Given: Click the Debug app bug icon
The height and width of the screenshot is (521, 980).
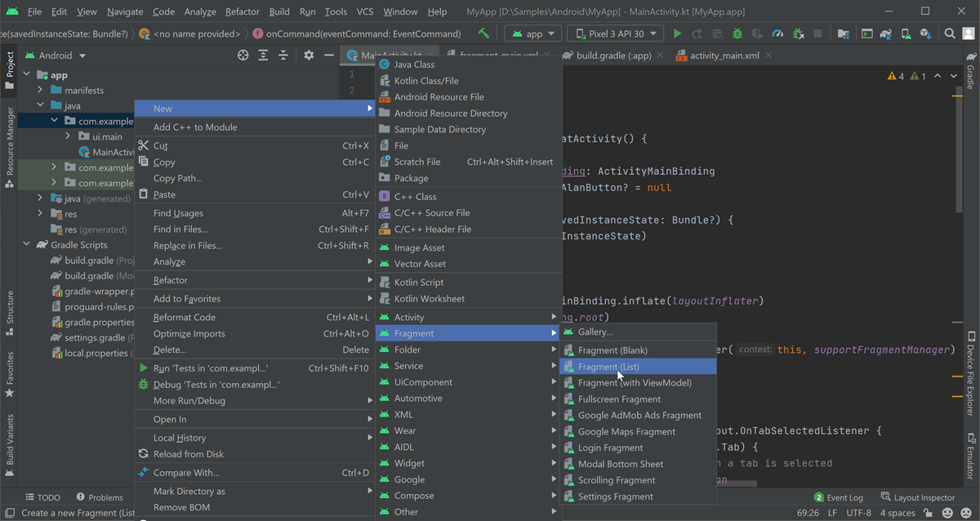Looking at the screenshot, I should click(737, 33).
